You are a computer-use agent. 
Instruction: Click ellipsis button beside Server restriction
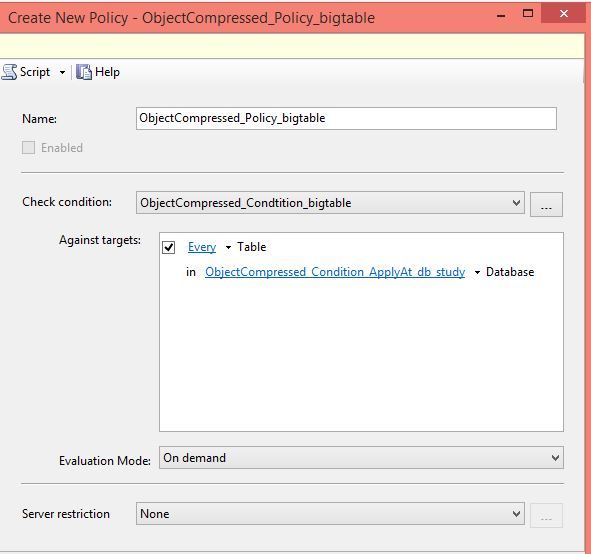(546, 516)
